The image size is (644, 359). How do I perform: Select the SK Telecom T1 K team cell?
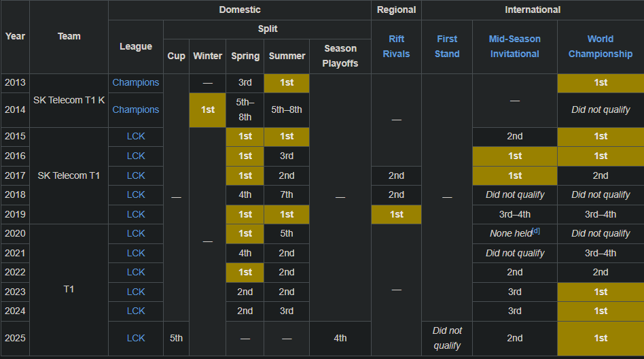tap(69, 101)
